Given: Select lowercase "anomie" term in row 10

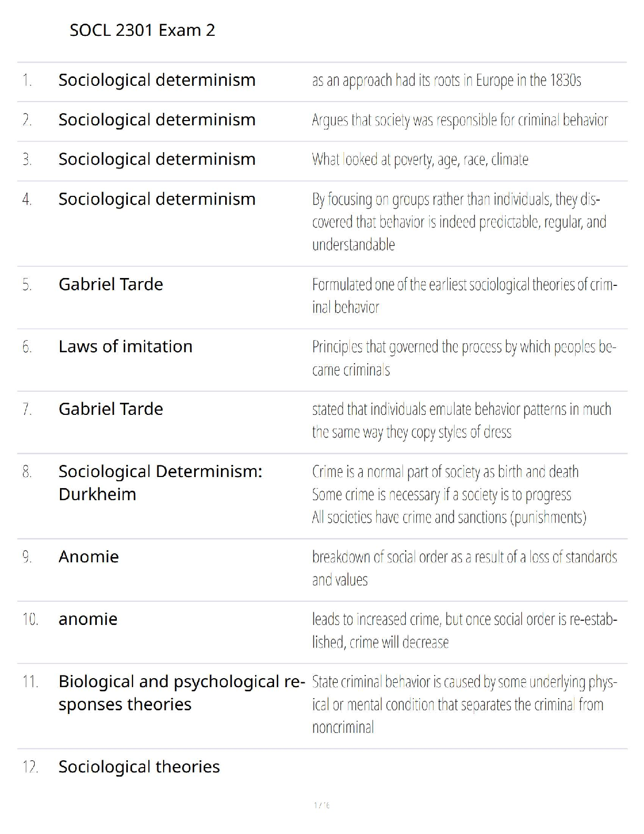Looking at the screenshot, I should (88, 619).
